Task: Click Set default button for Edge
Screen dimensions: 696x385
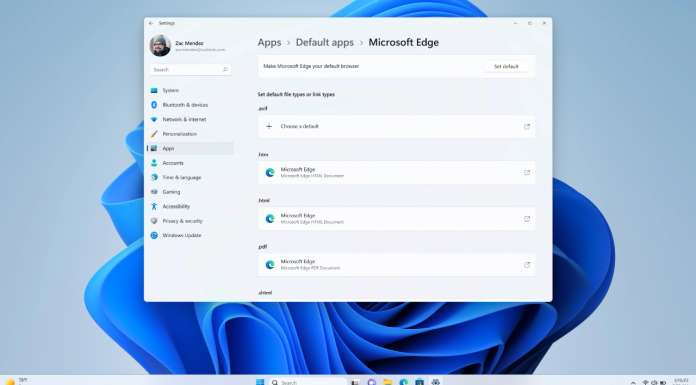Action: pos(506,67)
